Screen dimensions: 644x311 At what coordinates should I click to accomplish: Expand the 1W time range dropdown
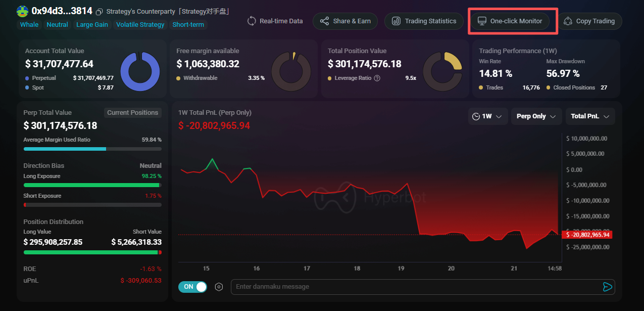coord(487,116)
